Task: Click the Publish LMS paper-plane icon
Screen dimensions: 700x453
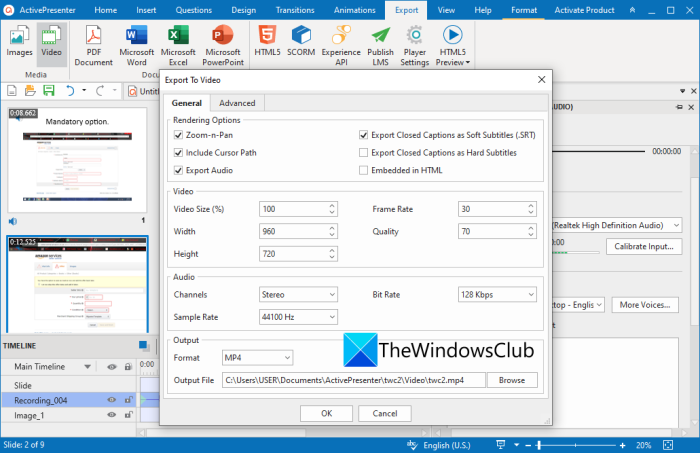Action: coord(380,35)
